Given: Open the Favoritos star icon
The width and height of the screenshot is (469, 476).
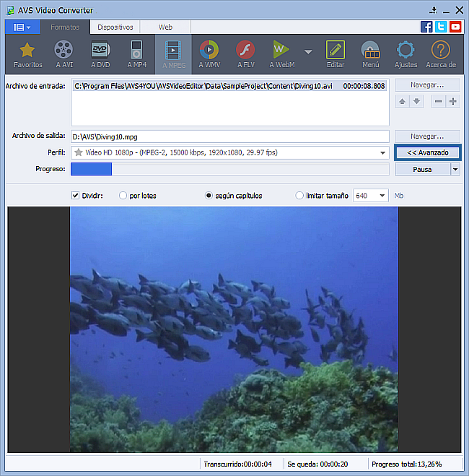Looking at the screenshot, I should (x=27, y=51).
